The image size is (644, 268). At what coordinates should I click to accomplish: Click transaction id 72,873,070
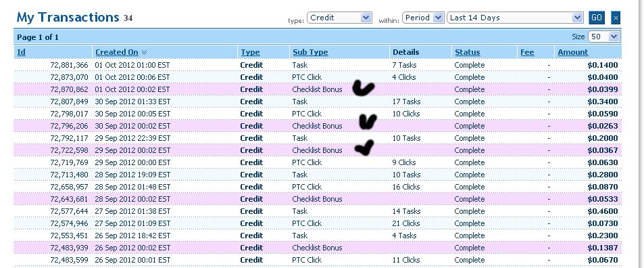[69, 77]
